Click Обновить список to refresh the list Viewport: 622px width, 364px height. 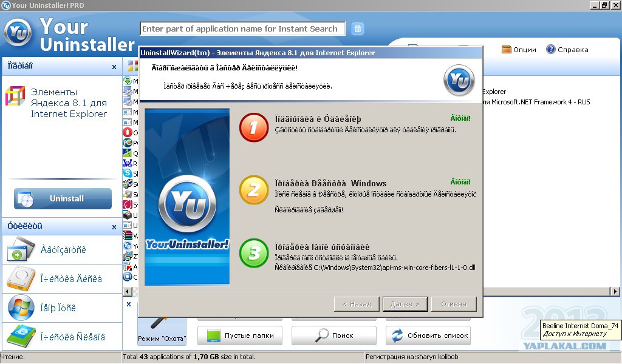pos(428,335)
